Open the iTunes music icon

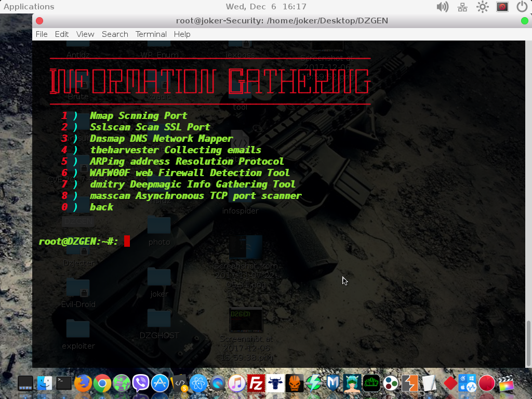pyautogui.click(x=236, y=383)
